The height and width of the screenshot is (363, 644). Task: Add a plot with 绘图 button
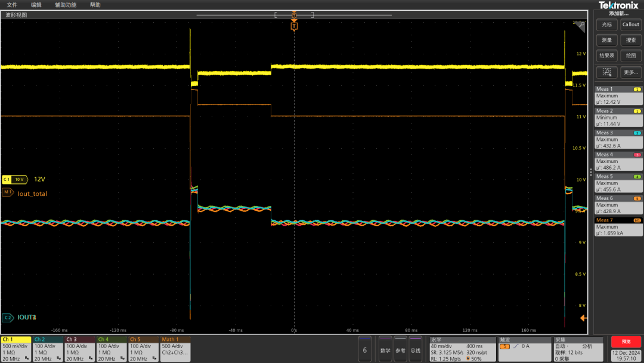(630, 56)
